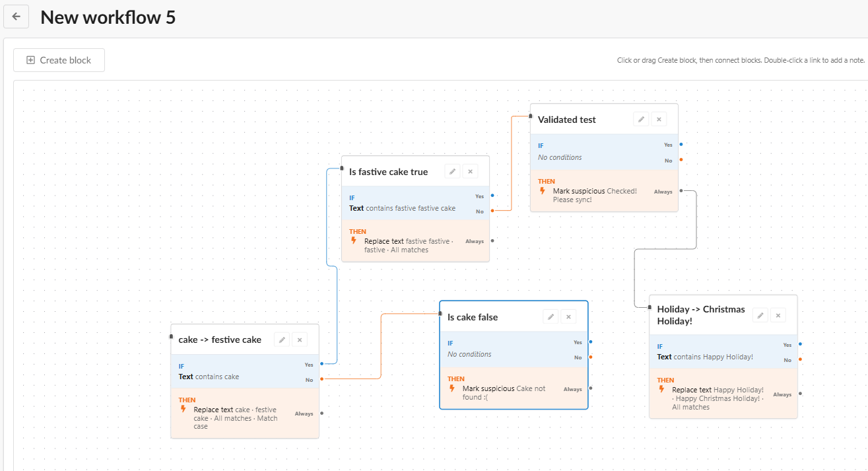Click input connector of 'Is cake false' block

[440, 314]
